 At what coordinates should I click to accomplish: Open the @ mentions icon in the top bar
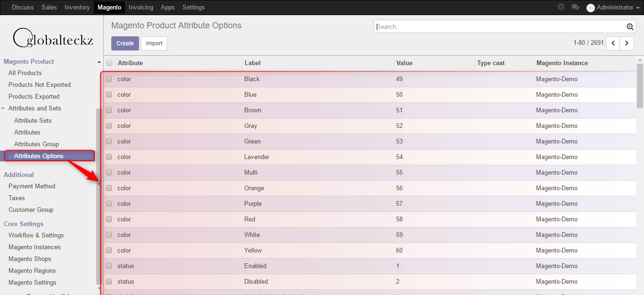(561, 7)
